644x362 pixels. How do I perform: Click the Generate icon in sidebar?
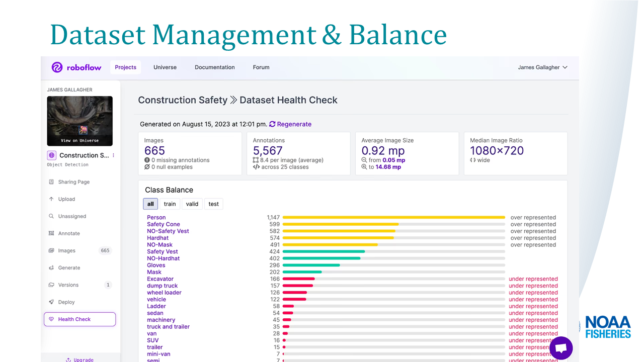pyautogui.click(x=51, y=268)
